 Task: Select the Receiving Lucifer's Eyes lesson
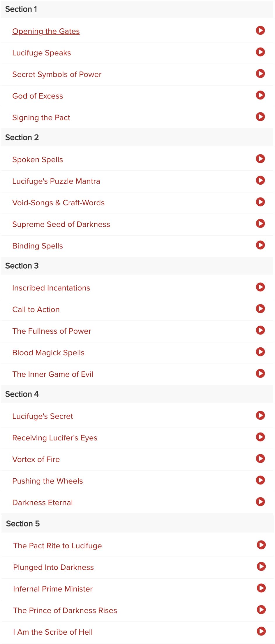click(x=55, y=438)
